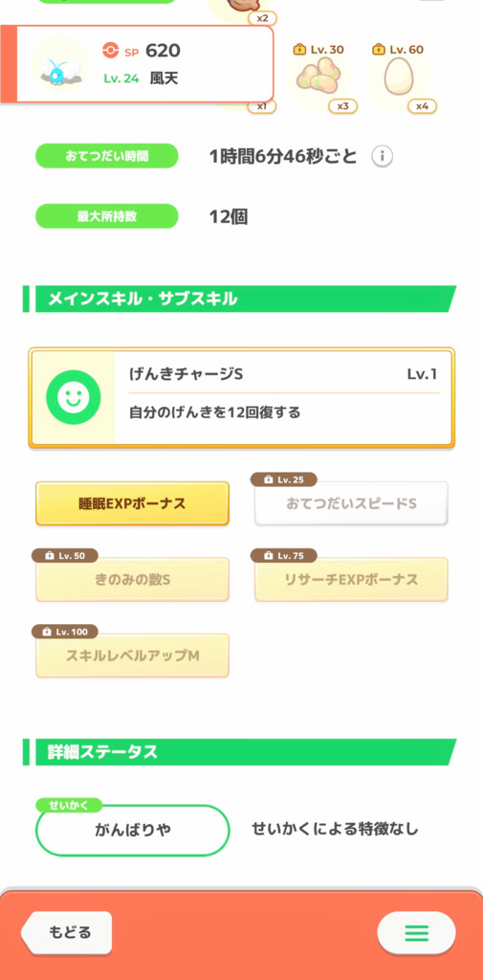The image size is (483, 980).
Task: Select the 睡眠EXPボーナス sub skill
Action: [x=132, y=503]
